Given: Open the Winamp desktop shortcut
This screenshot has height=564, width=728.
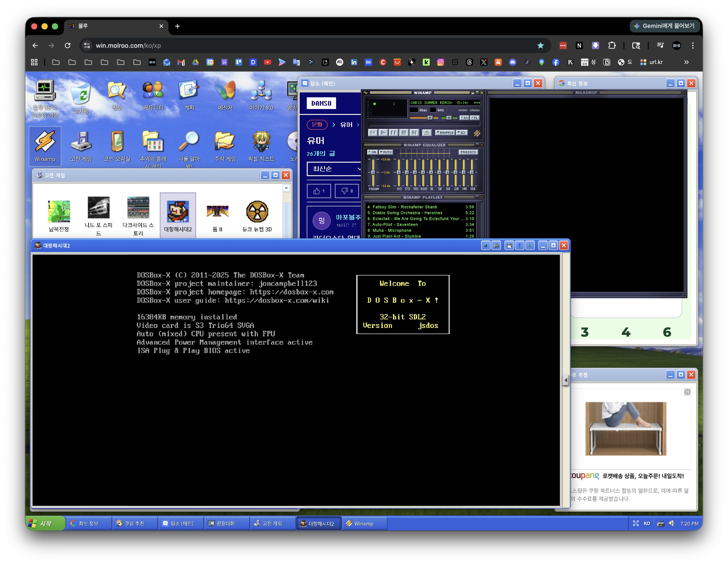Looking at the screenshot, I should 45,146.
